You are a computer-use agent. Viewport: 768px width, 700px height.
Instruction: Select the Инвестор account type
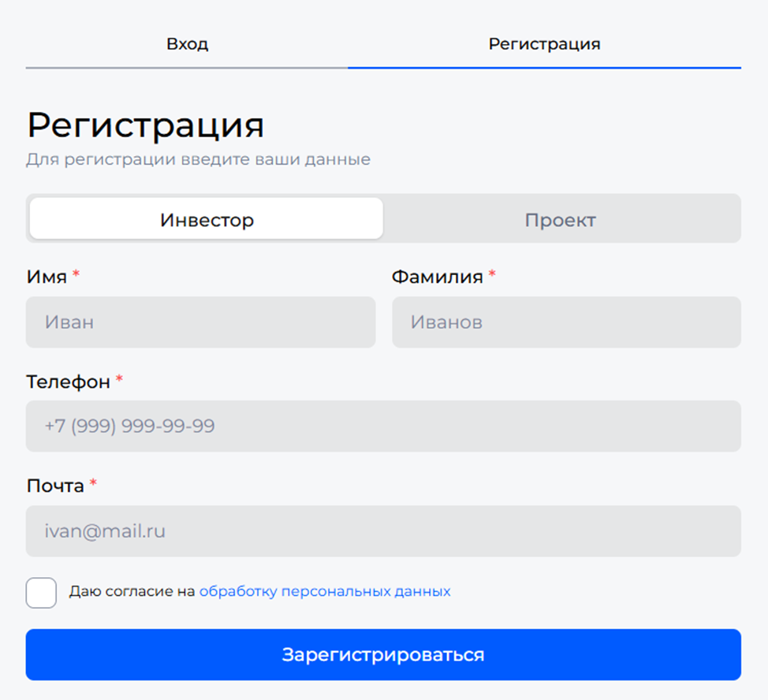[x=206, y=219]
